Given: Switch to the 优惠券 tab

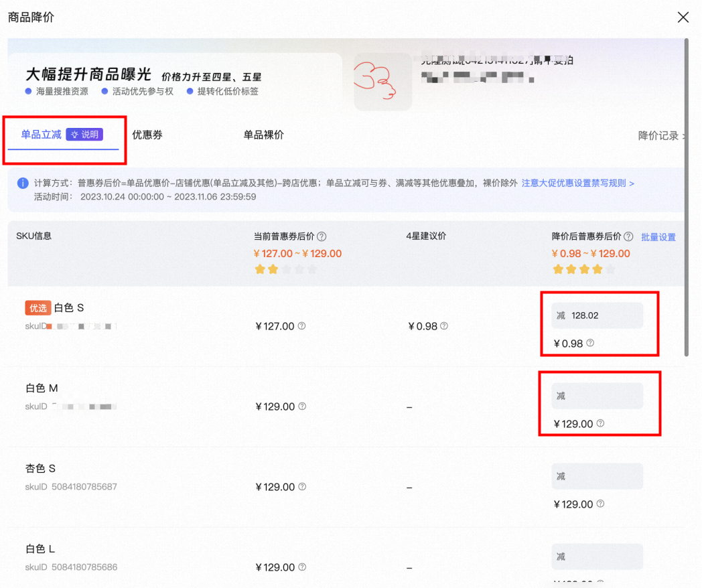Looking at the screenshot, I should click(147, 135).
